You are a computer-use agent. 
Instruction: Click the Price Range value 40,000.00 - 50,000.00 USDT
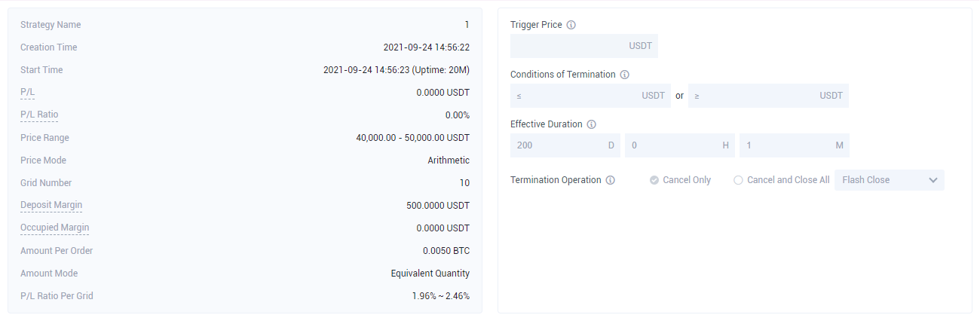tap(412, 138)
